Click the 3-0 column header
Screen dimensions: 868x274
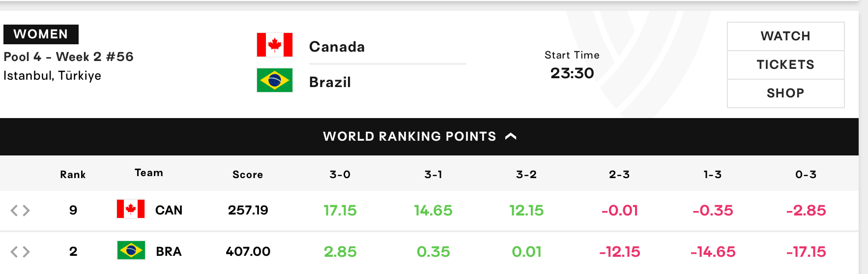click(x=340, y=174)
